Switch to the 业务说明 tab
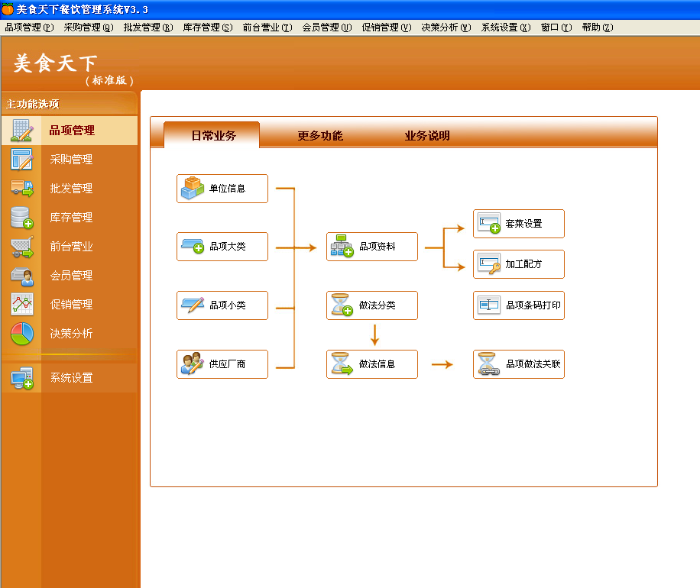Image resolution: width=700 pixels, height=588 pixels. point(427,136)
